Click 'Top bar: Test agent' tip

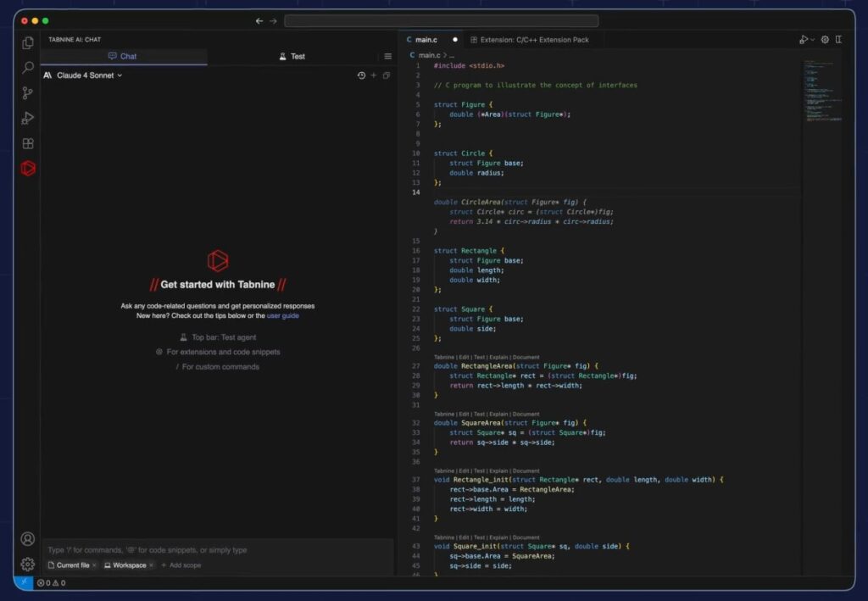click(218, 337)
